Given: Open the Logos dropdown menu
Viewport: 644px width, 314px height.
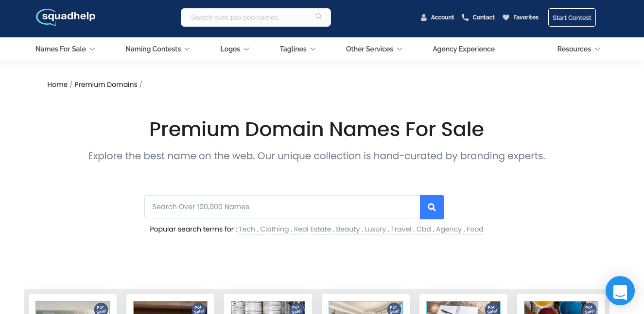Looking at the screenshot, I should tap(235, 49).
